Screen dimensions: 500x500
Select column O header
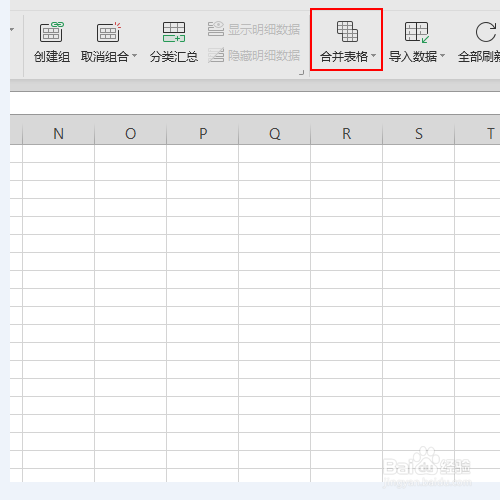coord(130,134)
